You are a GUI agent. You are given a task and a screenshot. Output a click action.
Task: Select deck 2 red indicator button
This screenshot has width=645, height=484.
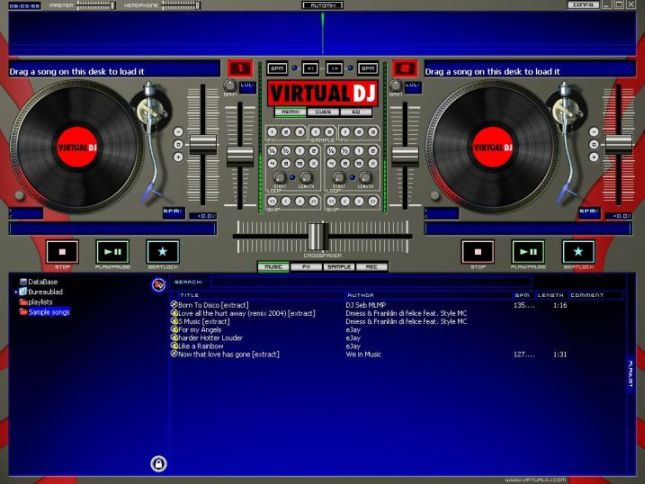click(x=405, y=68)
